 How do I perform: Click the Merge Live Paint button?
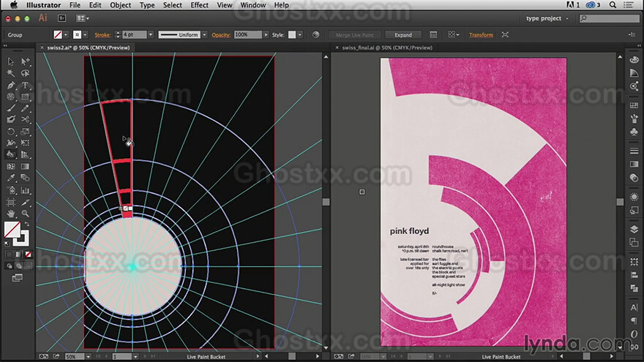point(354,35)
